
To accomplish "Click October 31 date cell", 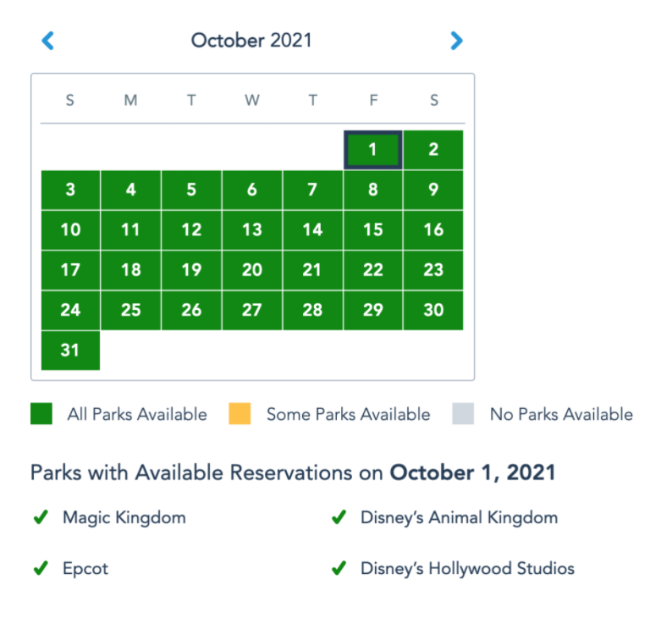I will (70, 350).
